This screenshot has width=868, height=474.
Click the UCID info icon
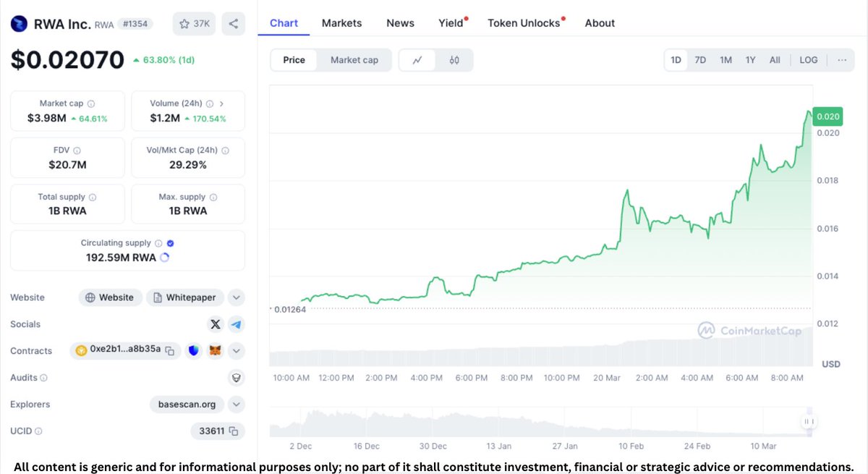point(38,431)
